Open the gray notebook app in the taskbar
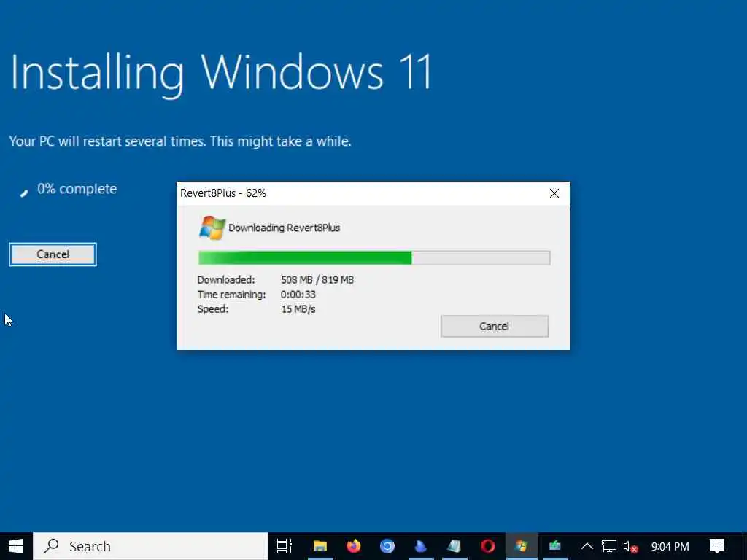The image size is (747, 560). pyautogui.click(x=454, y=546)
